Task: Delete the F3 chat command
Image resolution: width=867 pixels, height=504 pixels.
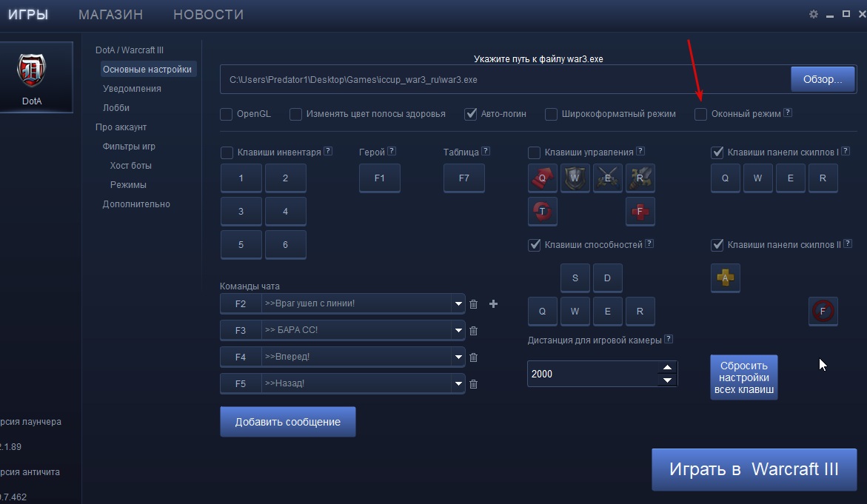Action: (x=473, y=331)
